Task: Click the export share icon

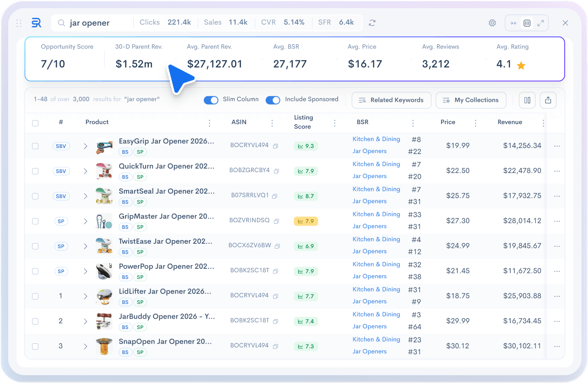Action: (548, 100)
